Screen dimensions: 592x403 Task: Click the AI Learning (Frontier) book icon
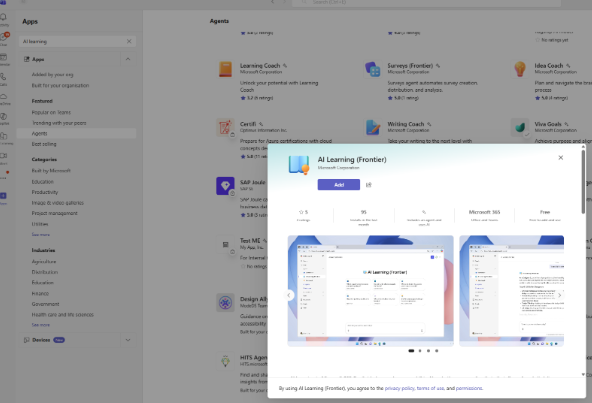coord(299,165)
